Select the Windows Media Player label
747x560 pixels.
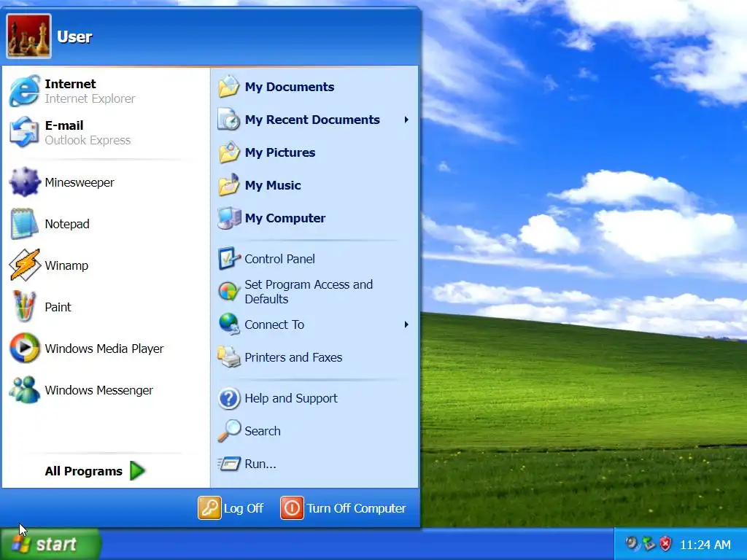104,349
